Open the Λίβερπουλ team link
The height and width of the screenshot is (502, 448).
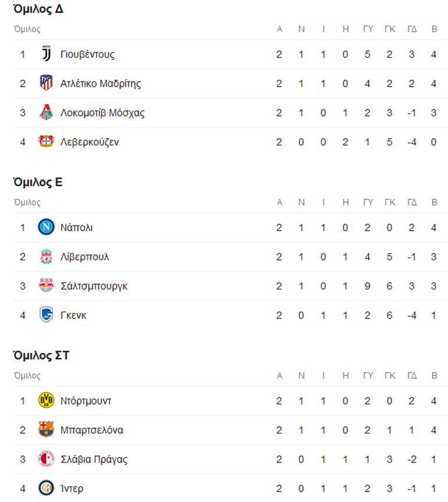pos(84,256)
